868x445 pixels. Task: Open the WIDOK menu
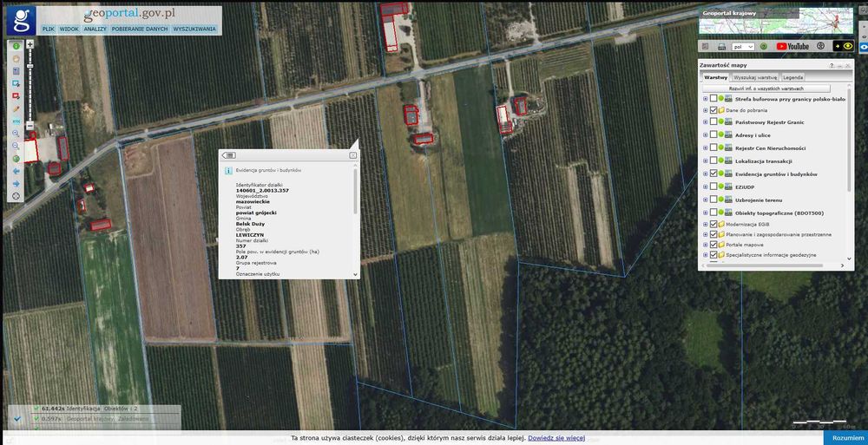point(69,29)
